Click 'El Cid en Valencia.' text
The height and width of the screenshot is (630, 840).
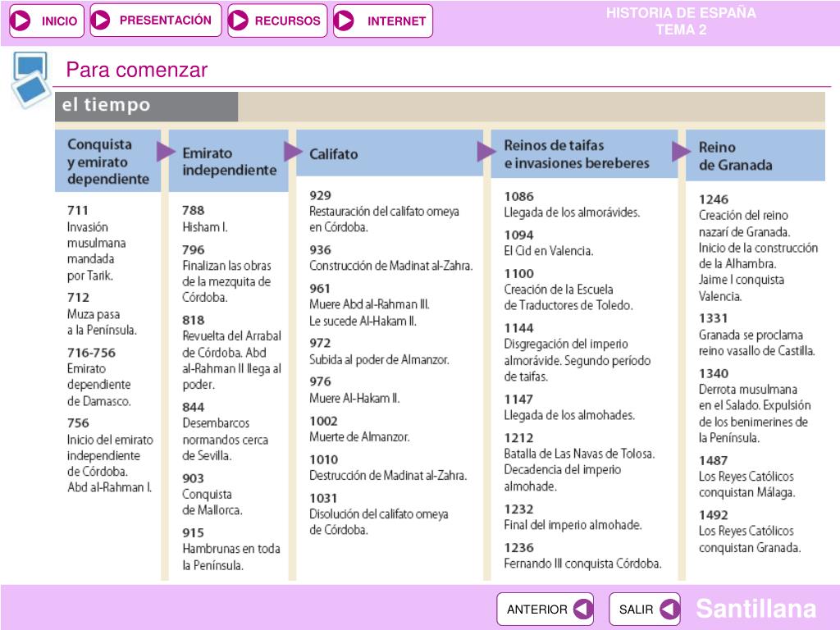[549, 251]
